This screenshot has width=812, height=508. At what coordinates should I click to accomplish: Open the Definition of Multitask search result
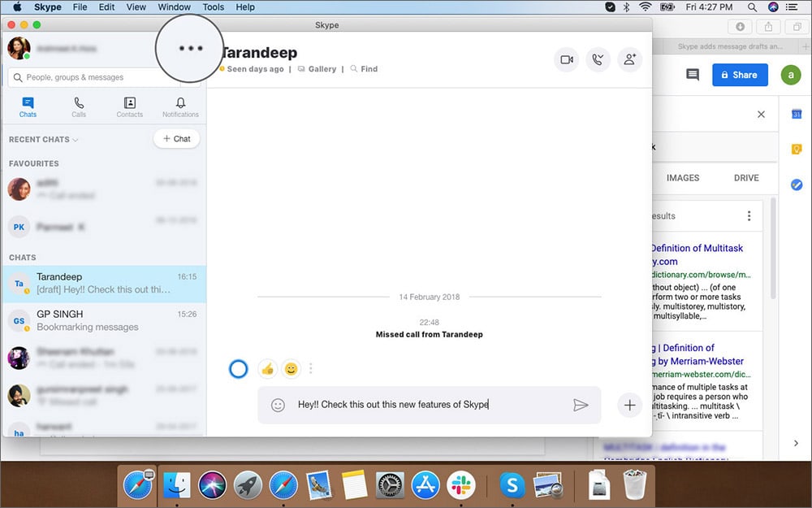pyautogui.click(x=700, y=248)
